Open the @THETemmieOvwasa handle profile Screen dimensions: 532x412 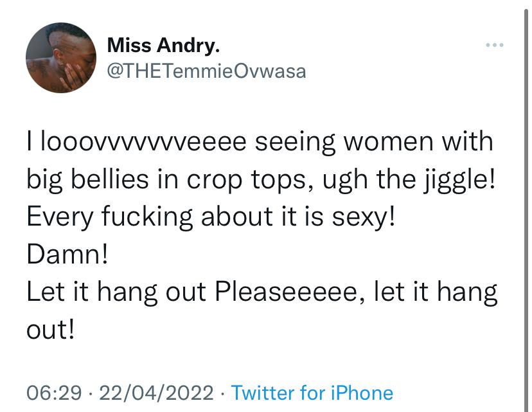[x=206, y=71]
